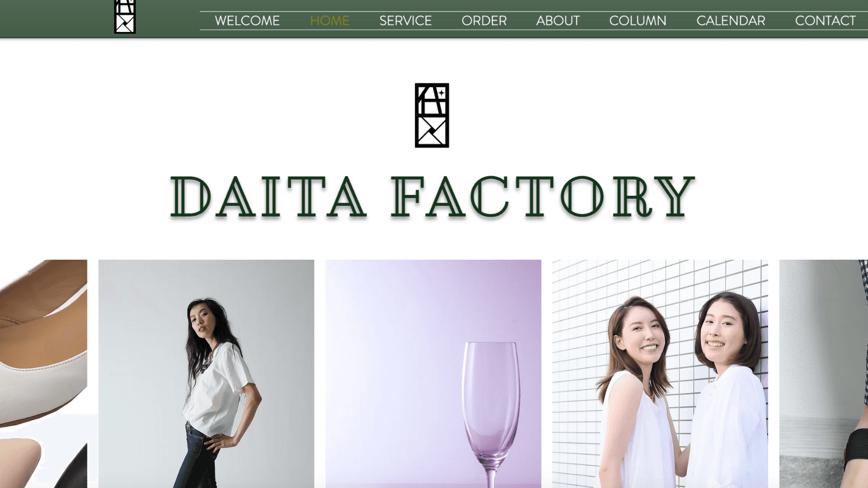Select the model in white shirt photo
The width and height of the screenshot is (868, 488).
(206, 374)
